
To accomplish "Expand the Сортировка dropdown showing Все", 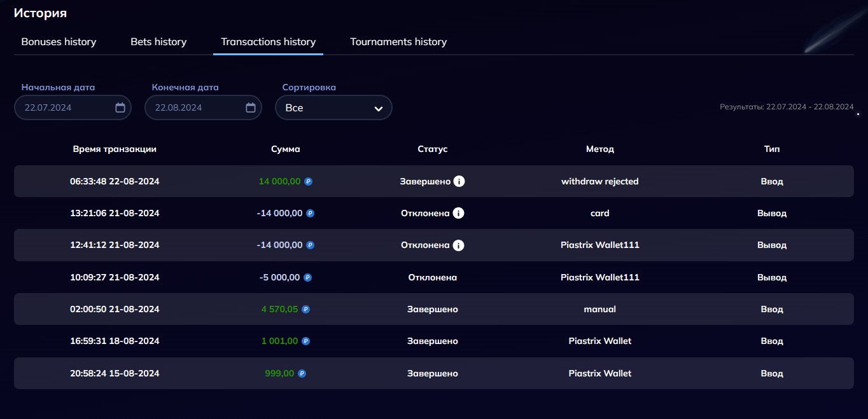I will coord(333,107).
